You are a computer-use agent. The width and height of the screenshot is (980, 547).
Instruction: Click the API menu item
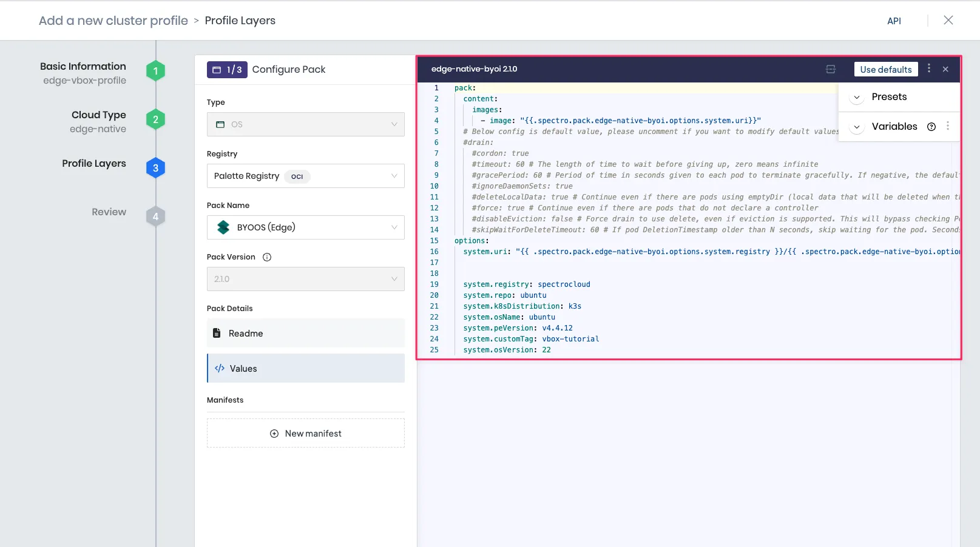pyautogui.click(x=894, y=21)
